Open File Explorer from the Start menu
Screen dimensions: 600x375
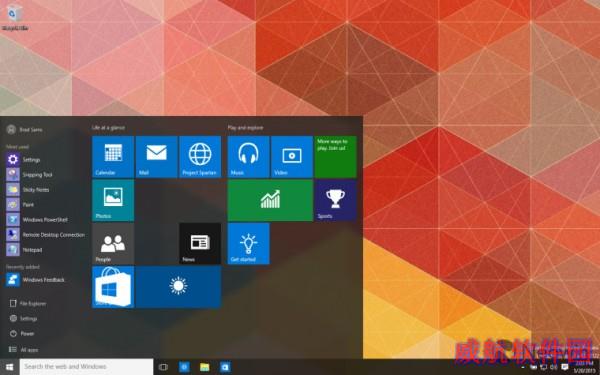coord(28,303)
